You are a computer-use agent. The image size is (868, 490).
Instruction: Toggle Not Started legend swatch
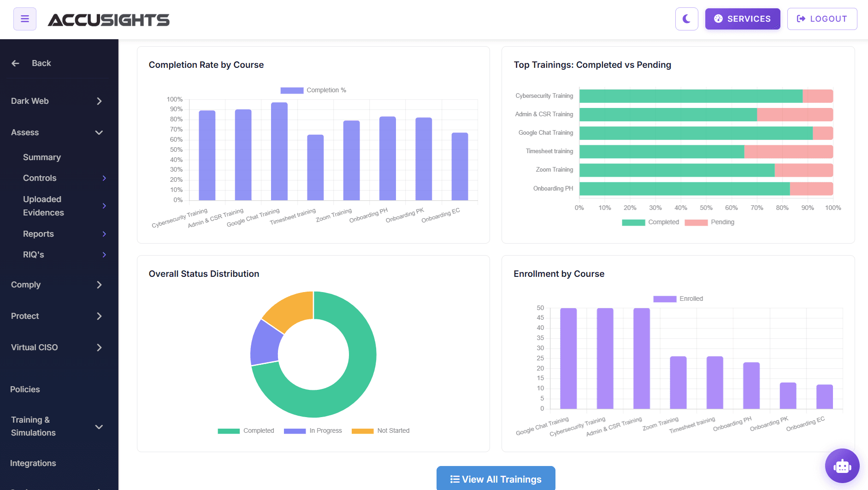pos(363,431)
